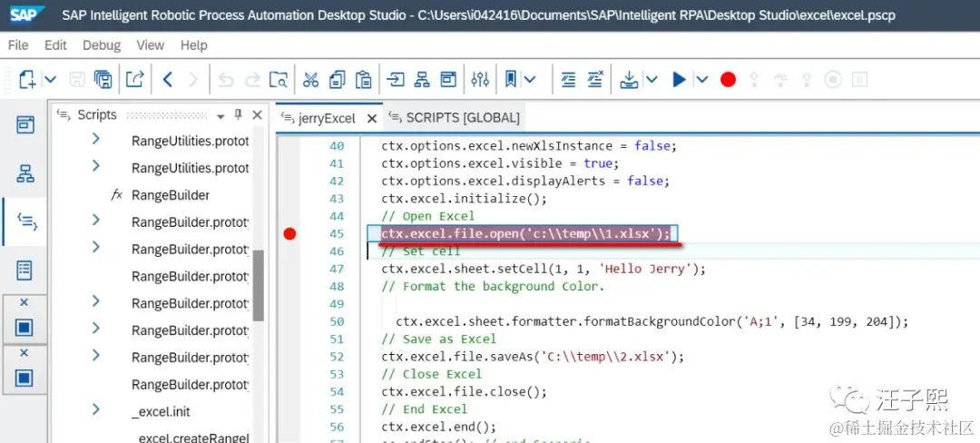Open the File menu
Image resolution: width=980 pixels, height=443 pixels.
tap(18, 45)
